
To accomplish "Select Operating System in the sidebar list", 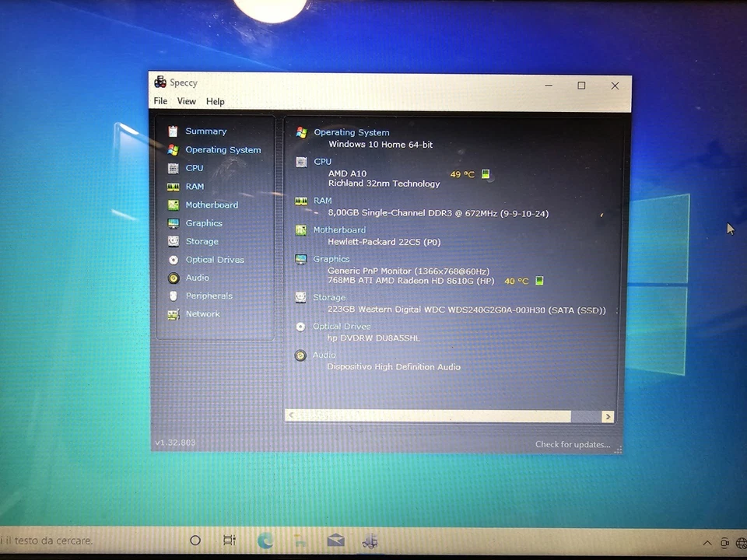I will (x=223, y=149).
